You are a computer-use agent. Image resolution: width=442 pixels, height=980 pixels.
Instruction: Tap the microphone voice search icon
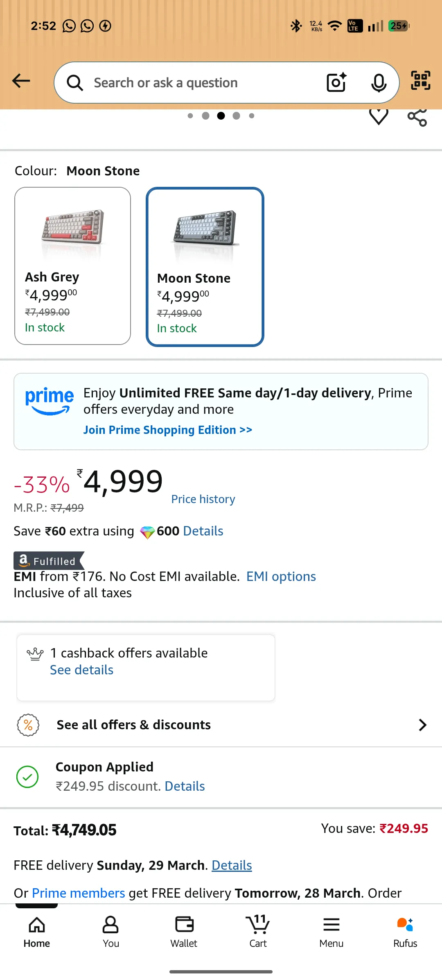pyautogui.click(x=379, y=83)
